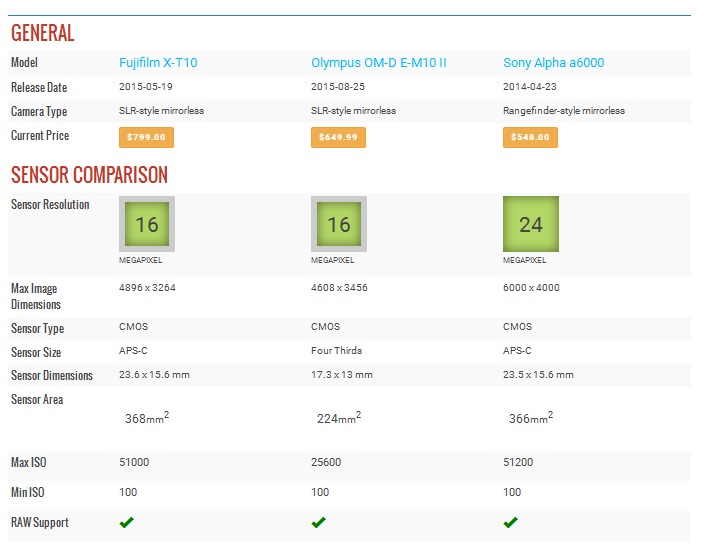Click the $649.99 price button
Viewport: 713px width, 549px height.
[338, 137]
